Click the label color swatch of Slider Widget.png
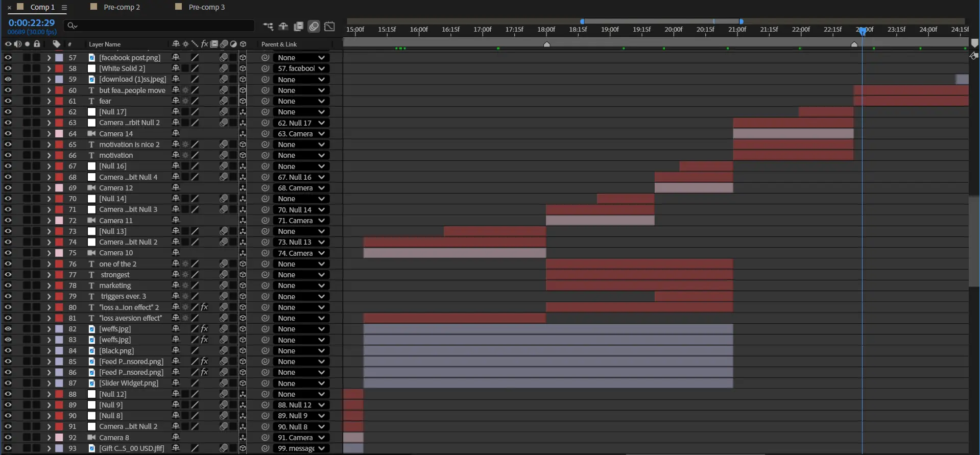This screenshot has height=455, width=980. [59, 383]
